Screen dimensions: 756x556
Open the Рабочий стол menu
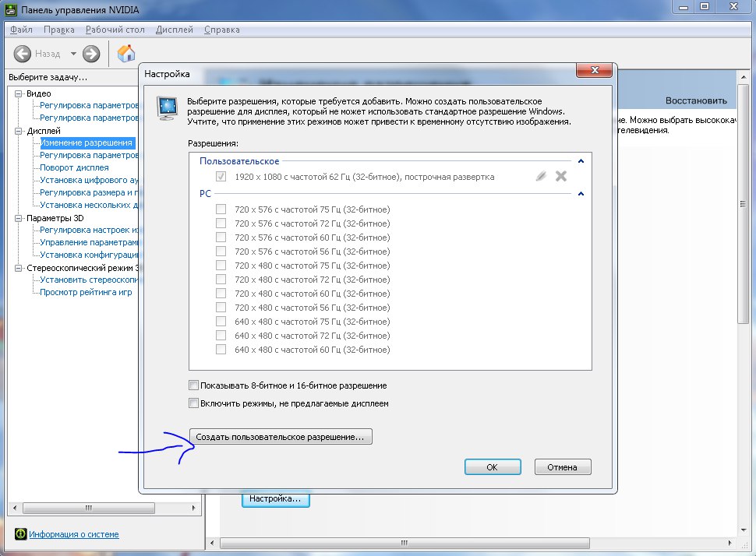point(115,30)
